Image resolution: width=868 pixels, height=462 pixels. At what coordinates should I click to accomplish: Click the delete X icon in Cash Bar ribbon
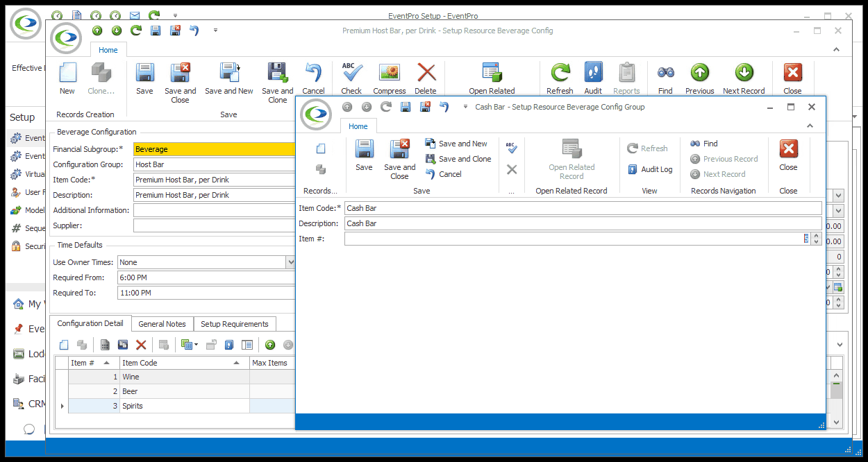[512, 169]
